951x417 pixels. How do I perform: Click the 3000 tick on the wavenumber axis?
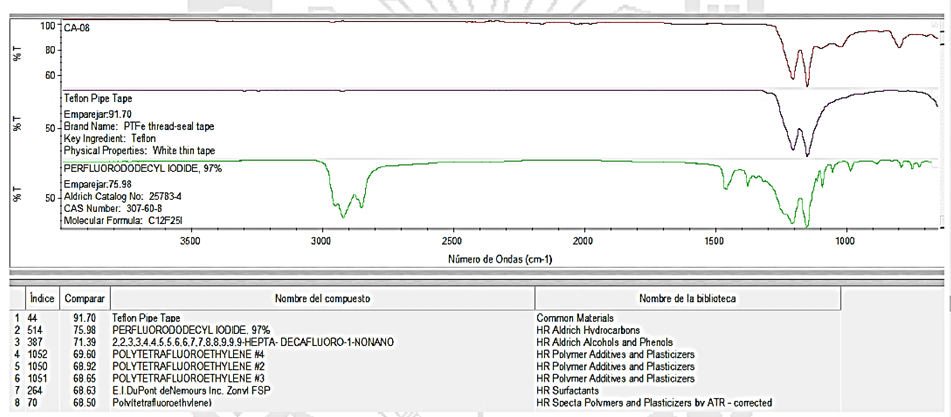click(321, 242)
